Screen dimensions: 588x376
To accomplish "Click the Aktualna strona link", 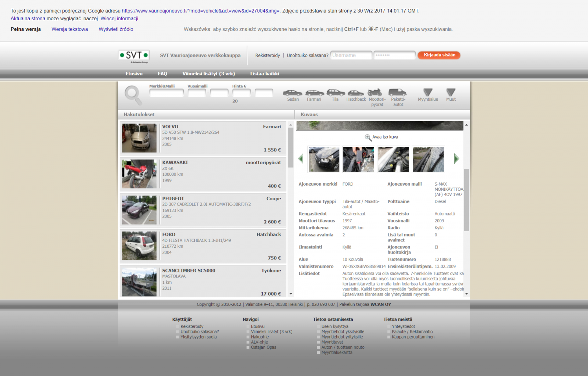I will click(28, 19).
